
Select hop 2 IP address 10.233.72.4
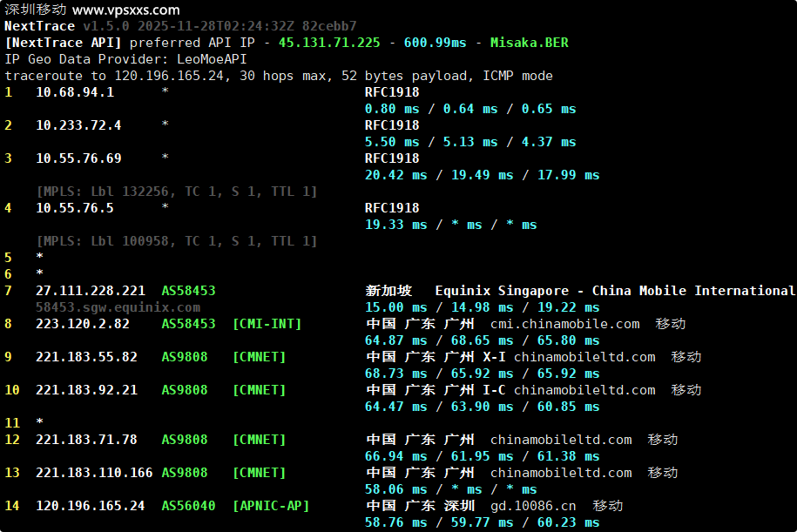click(x=78, y=125)
